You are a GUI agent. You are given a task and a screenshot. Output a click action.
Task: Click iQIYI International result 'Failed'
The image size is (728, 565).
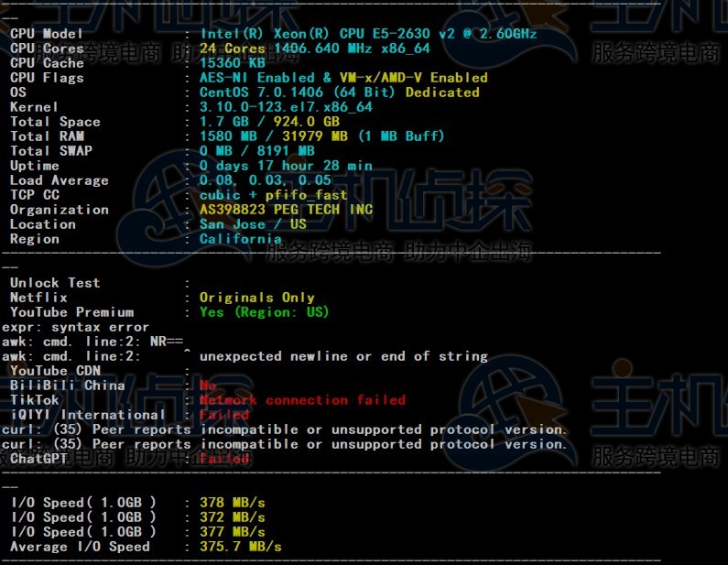pyautogui.click(x=224, y=415)
